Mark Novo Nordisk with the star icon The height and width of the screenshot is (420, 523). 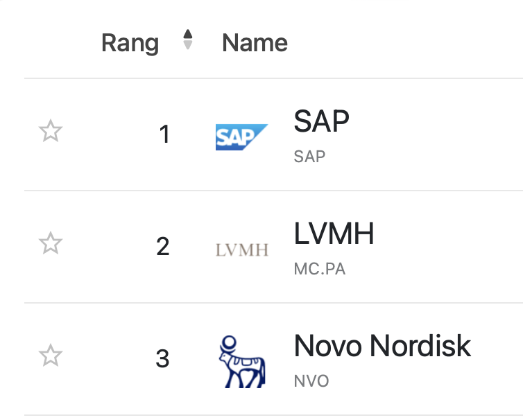click(x=51, y=356)
